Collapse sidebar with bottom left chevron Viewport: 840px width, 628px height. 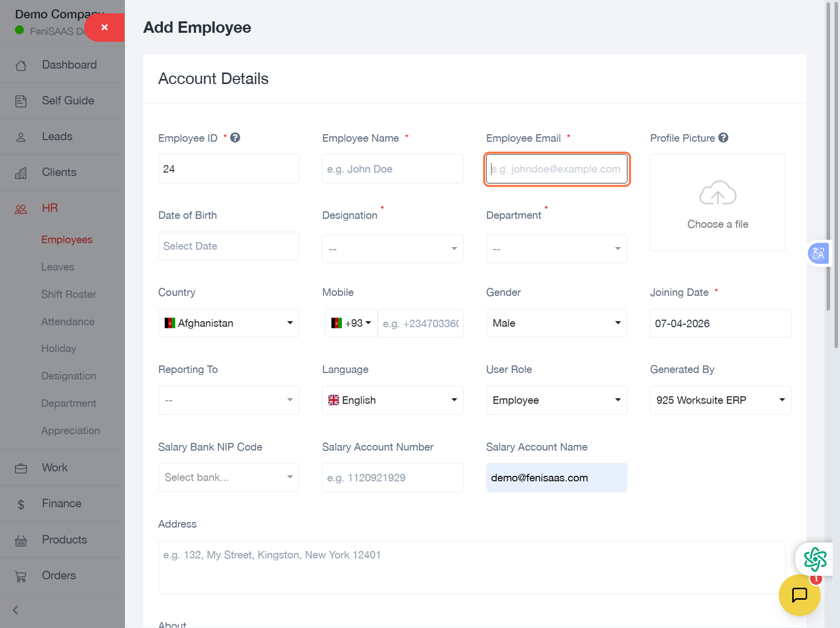coord(16,610)
